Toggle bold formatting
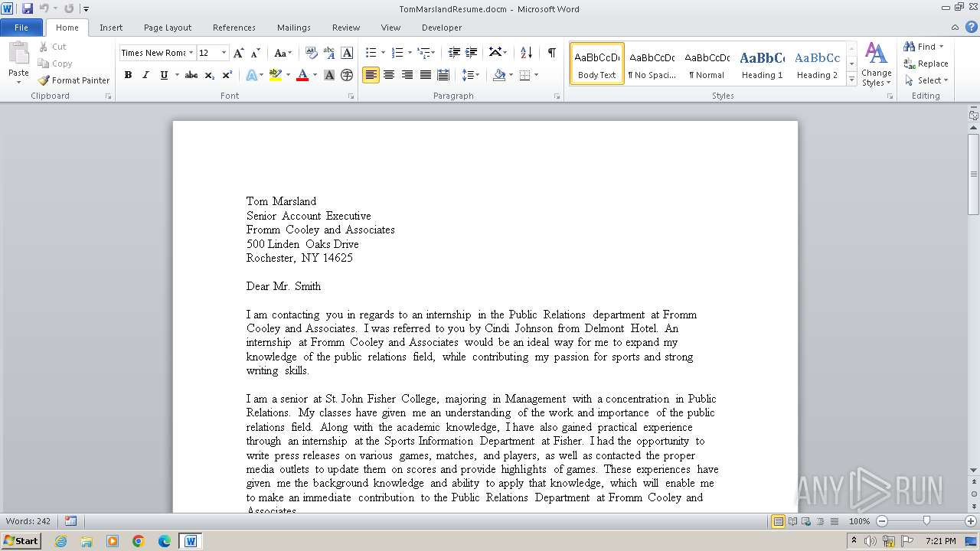 [128, 75]
